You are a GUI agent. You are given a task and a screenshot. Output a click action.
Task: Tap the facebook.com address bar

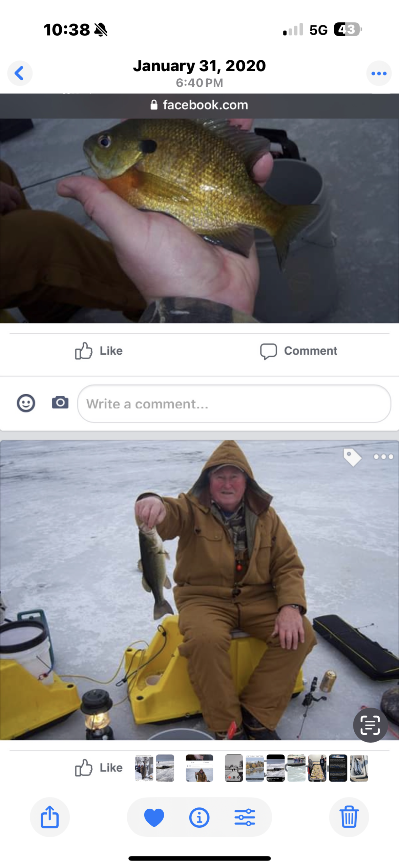pos(199,105)
